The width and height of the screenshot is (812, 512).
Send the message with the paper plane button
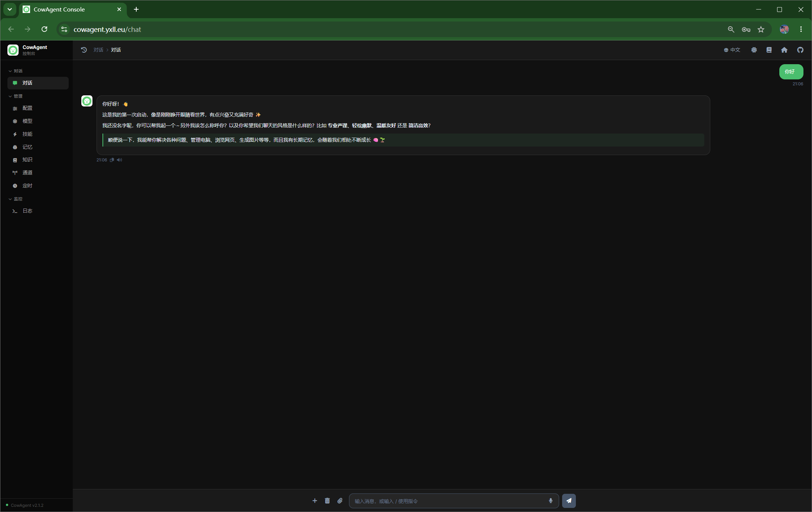tap(569, 500)
